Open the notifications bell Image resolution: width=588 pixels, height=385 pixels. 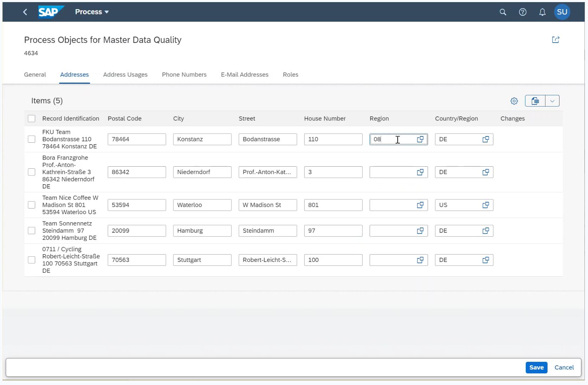[542, 12]
